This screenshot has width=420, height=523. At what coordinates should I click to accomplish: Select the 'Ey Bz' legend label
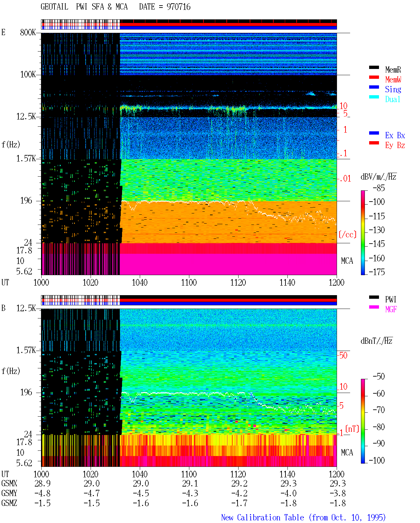coord(395,145)
